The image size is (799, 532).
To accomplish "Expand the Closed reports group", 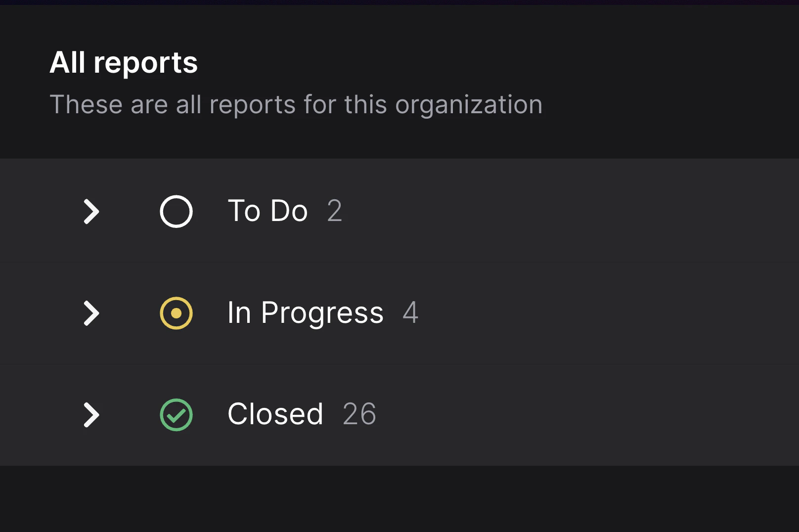I will [91, 414].
